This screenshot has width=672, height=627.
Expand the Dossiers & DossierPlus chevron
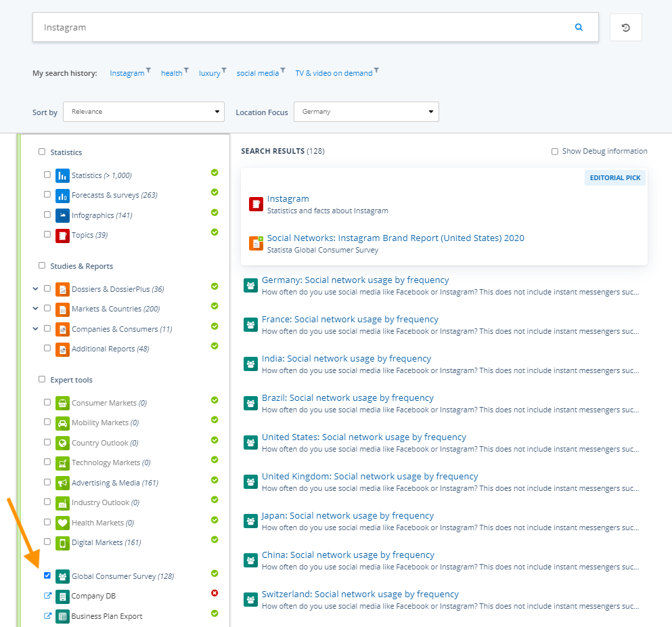point(36,288)
